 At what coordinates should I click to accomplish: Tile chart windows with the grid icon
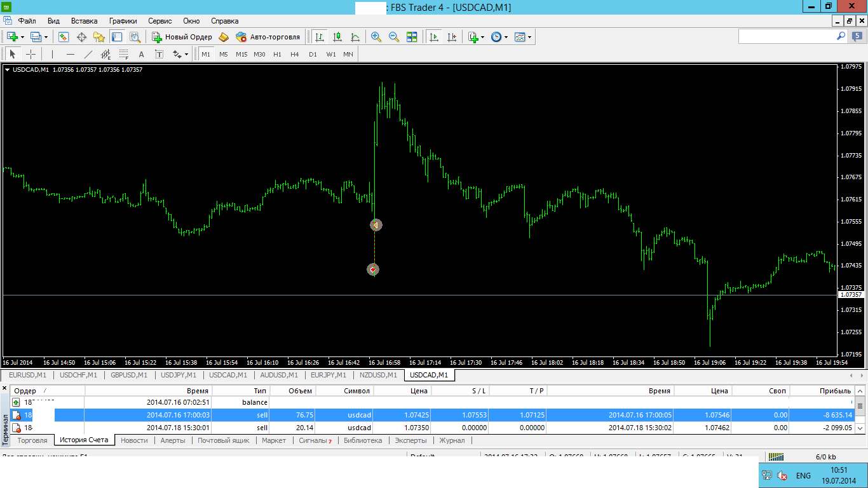[412, 37]
